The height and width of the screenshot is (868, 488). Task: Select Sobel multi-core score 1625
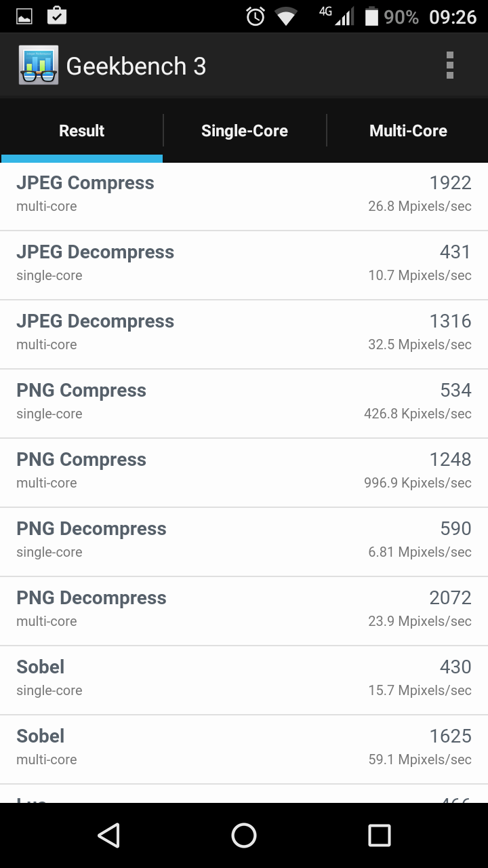pyautogui.click(x=450, y=736)
